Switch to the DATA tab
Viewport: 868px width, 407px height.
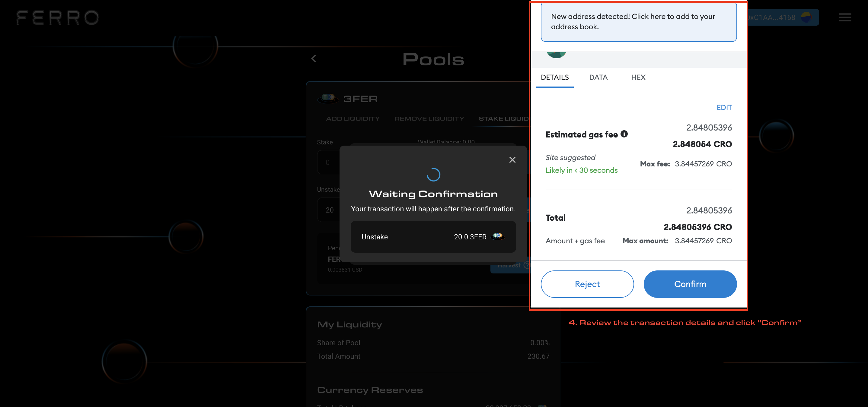pyautogui.click(x=598, y=77)
